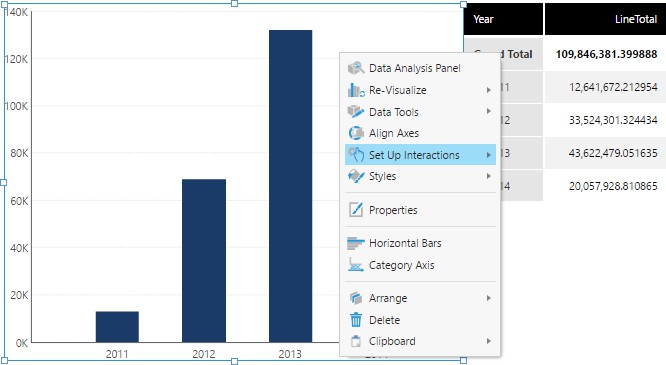Expand the Styles submenu arrow
This screenshot has width=666, height=365.
coord(488,176)
